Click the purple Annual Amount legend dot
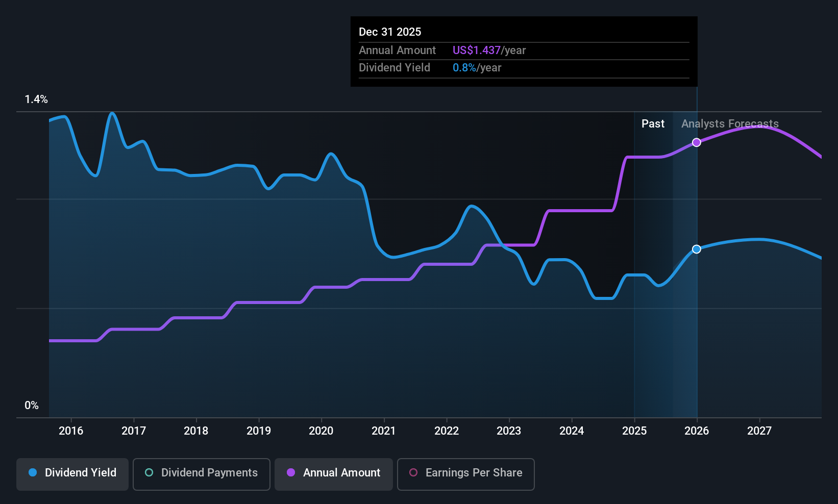Image resolution: width=838 pixels, height=504 pixels. (x=291, y=472)
